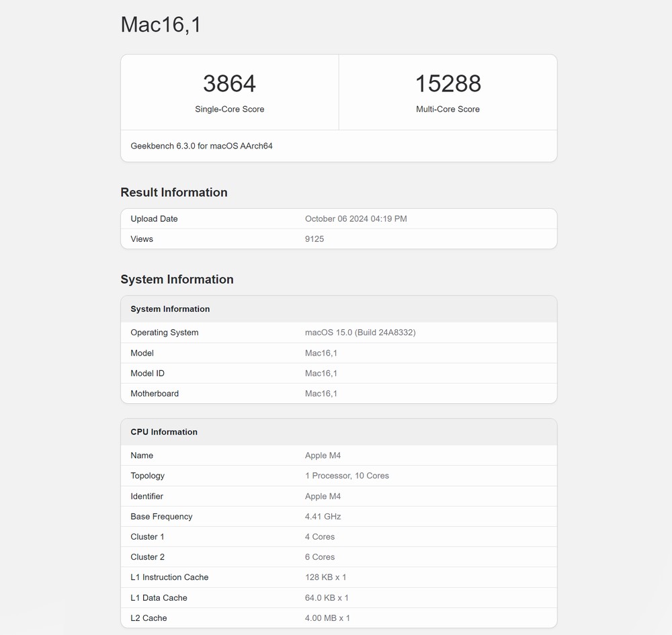The width and height of the screenshot is (672, 635).
Task: Select the 4.00 MB x 1 value
Action: (327, 618)
